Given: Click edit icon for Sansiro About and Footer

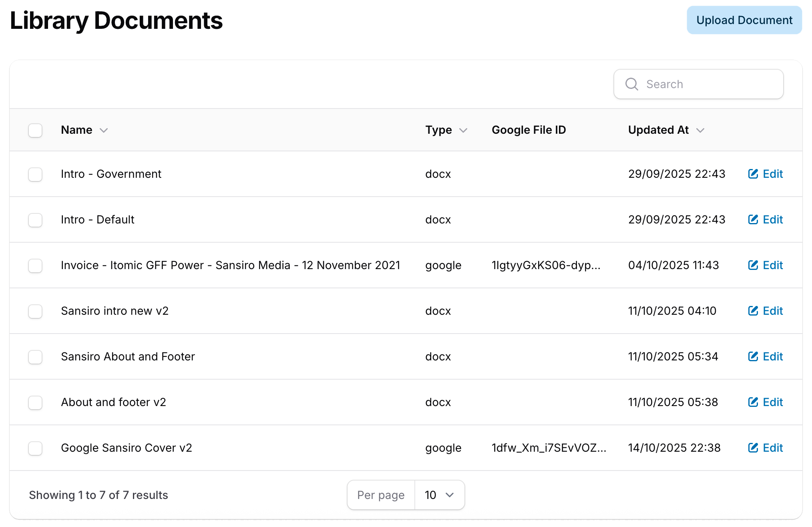Looking at the screenshot, I should coord(753,356).
